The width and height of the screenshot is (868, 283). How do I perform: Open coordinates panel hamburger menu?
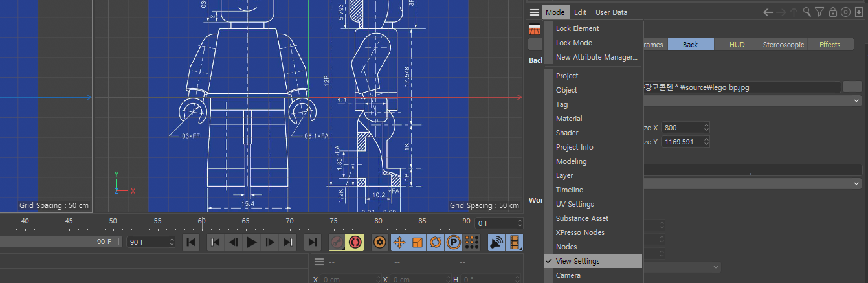[x=318, y=262]
